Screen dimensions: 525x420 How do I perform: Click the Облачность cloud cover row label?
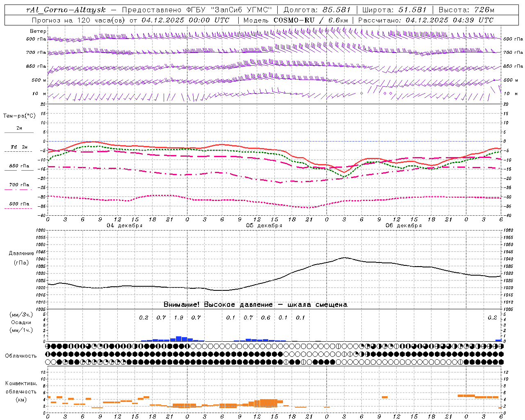point(21,356)
